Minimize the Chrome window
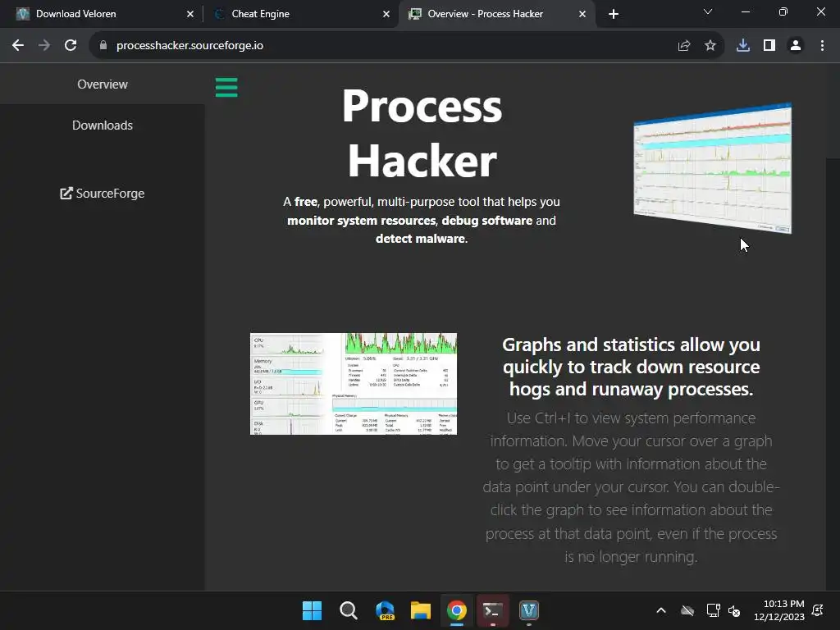The height and width of the screenshot is (630, 840). coord(745,11)
